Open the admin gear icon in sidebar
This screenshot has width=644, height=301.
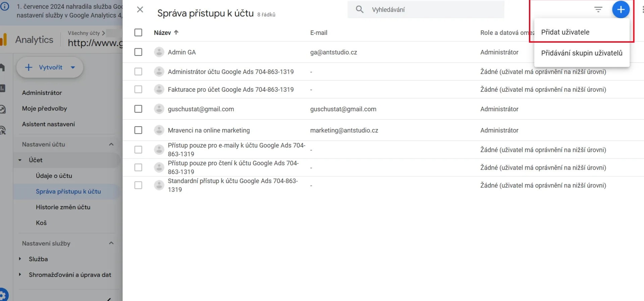(3, 295)
